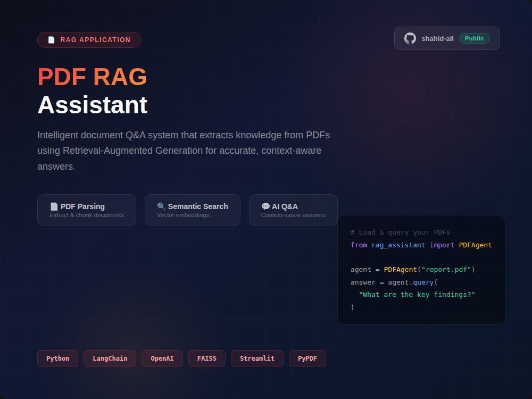The width and height of the screenshot is (532, 399).
Task: Click the 'from rag_assistant import PDFAgent' code line
Action: (421, 245)
